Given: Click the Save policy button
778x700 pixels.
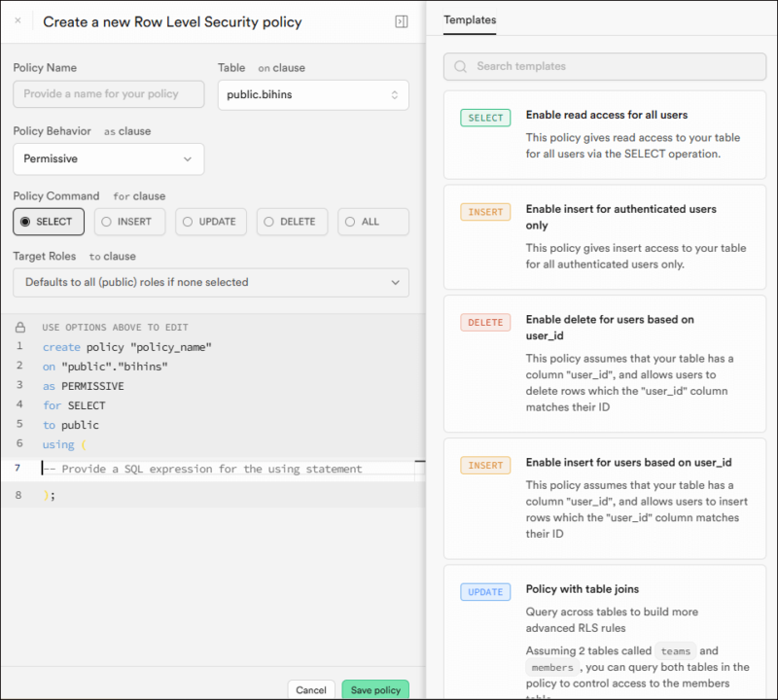Looking at the screenshot, I should (374, 689).
